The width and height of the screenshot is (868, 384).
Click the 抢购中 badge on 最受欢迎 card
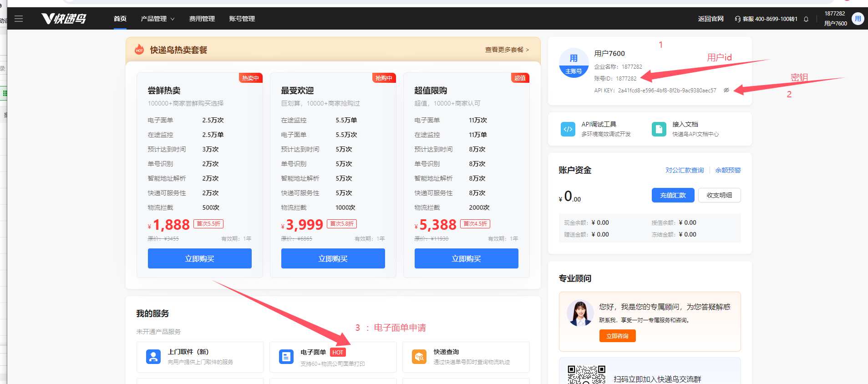coord(384,78)
